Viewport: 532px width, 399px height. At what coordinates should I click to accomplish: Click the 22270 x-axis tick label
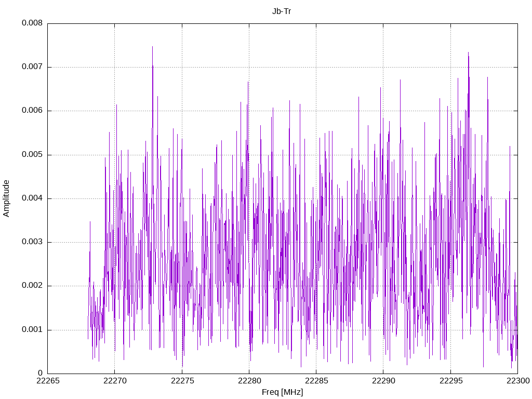(x=115, y=381)
